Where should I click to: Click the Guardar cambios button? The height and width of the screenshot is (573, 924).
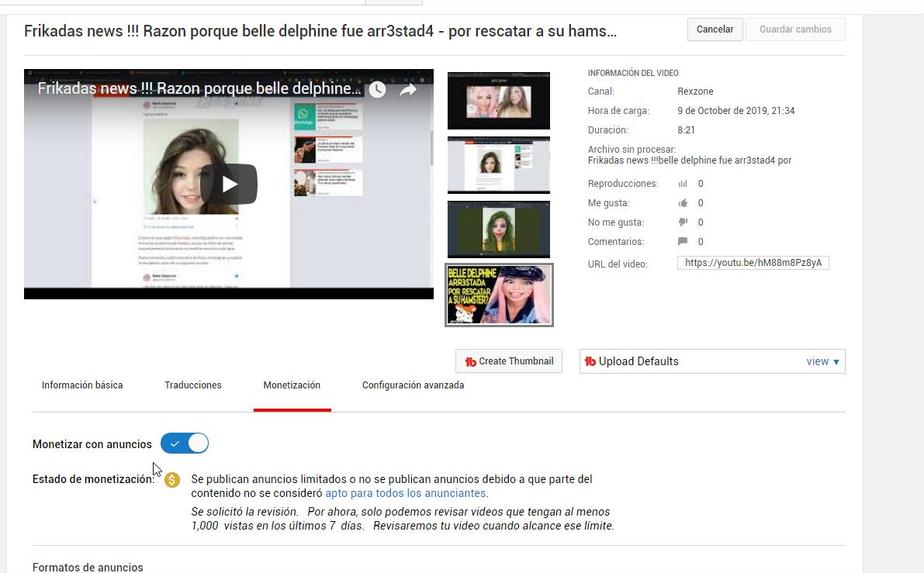coord(795,29)
